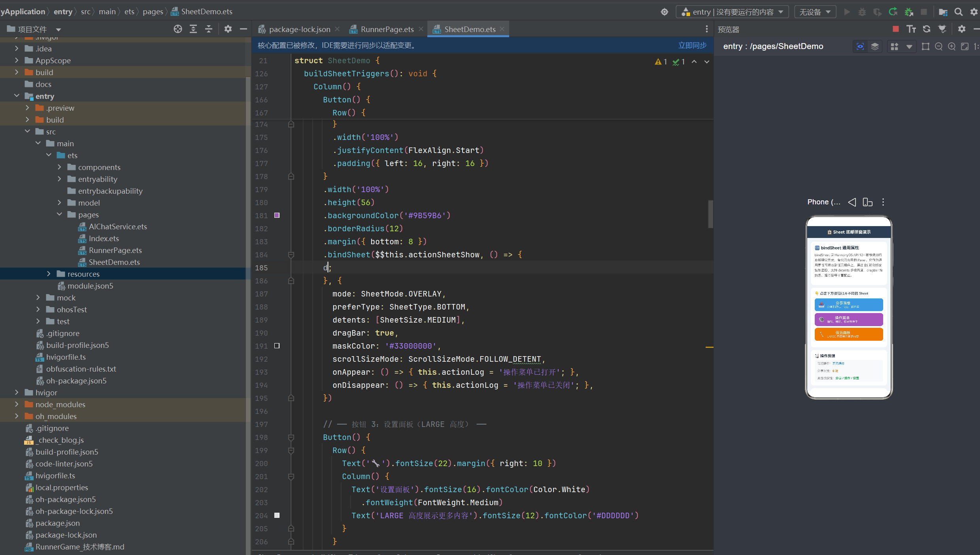Click the 操作菜单 purple button in phone preview

[x=849, y=319]
